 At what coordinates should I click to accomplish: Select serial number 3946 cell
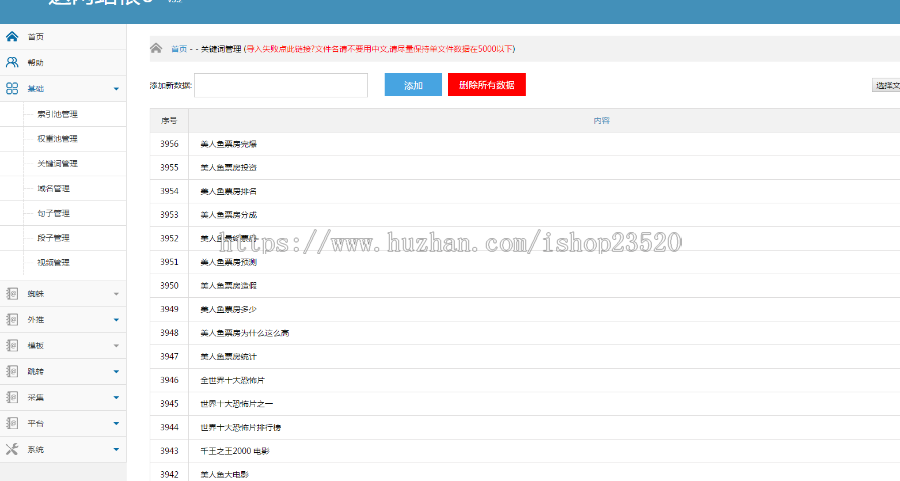[x=169, y=380]
